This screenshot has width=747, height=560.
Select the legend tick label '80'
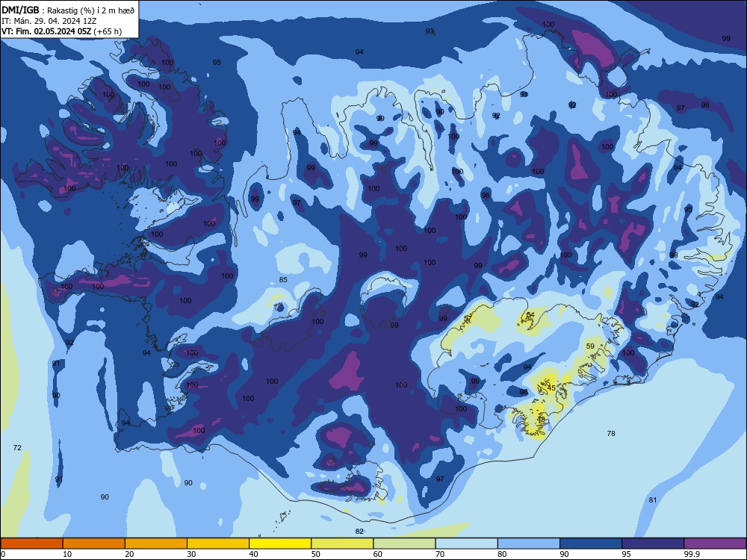[x=502, y=554]
